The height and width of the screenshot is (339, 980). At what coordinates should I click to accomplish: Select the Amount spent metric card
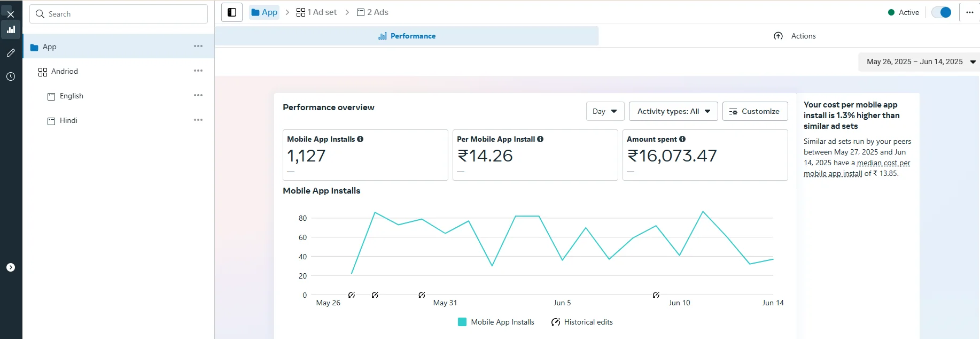pos(705,155)
